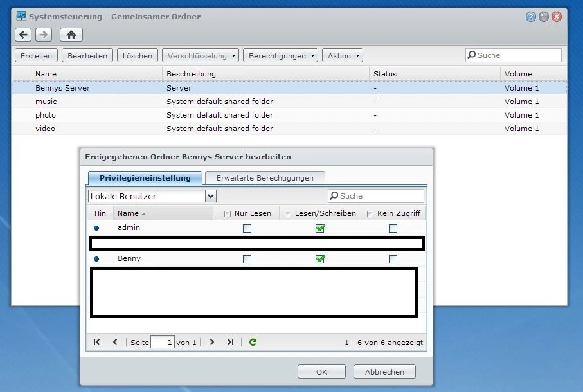This screenshot has height=392, width=583.
Task: Minimize the Systemsteuerung window
Action: click(x=544, y=17)
